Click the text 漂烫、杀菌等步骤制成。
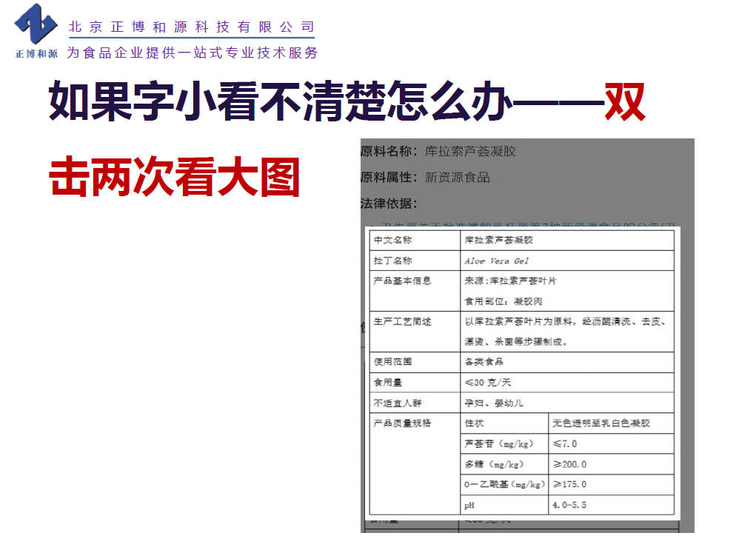The width and height of the screenshot is (756, 550). 516,342
